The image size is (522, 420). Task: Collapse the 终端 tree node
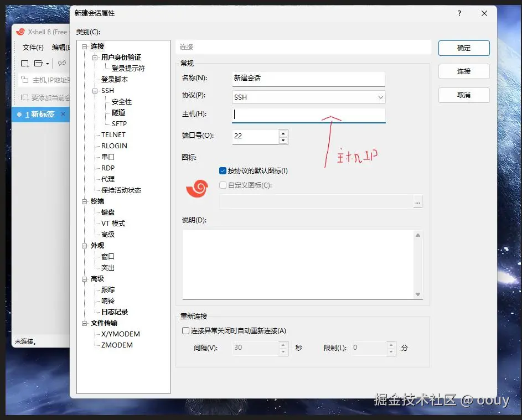pyautogui.click(x=85, y=201)
